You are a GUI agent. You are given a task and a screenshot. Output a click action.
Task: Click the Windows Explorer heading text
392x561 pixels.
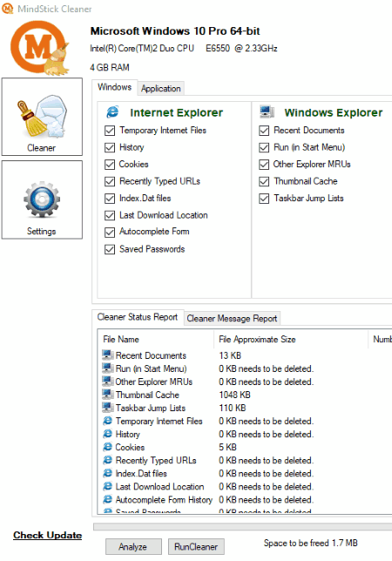pos(334,112)
